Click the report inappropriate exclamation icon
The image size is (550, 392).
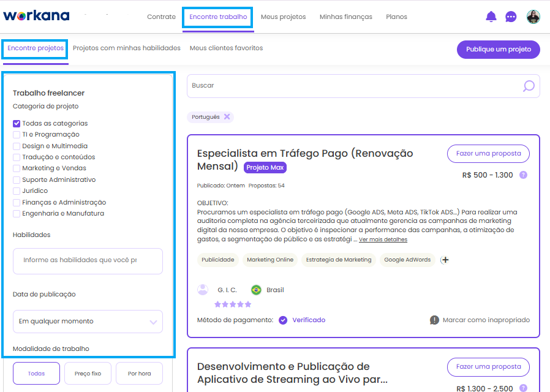point(434,320)
